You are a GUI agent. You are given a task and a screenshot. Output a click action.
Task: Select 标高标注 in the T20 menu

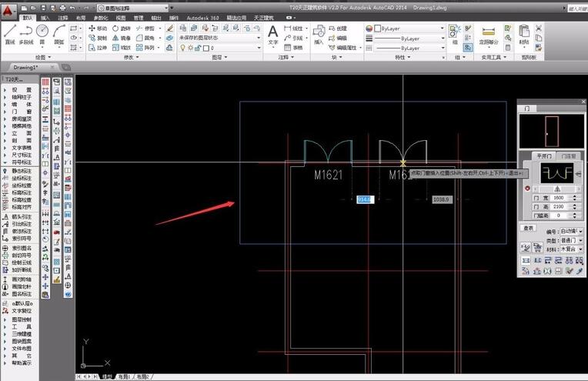point(22,192)
